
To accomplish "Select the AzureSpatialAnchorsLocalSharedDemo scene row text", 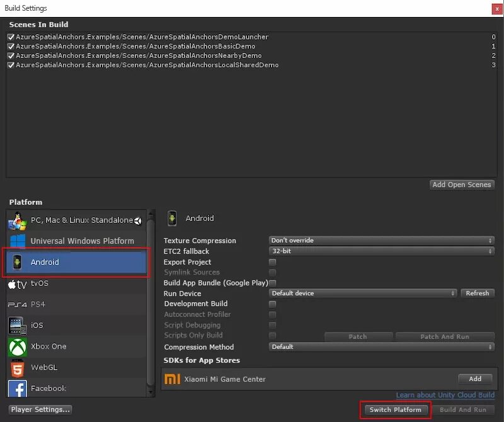I will tap(147, 65).
